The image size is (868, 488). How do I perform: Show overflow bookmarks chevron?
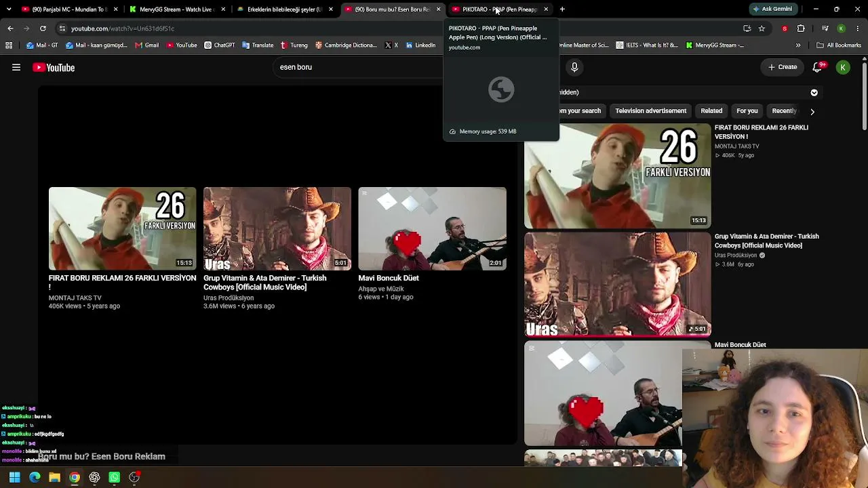click(798, 45)
